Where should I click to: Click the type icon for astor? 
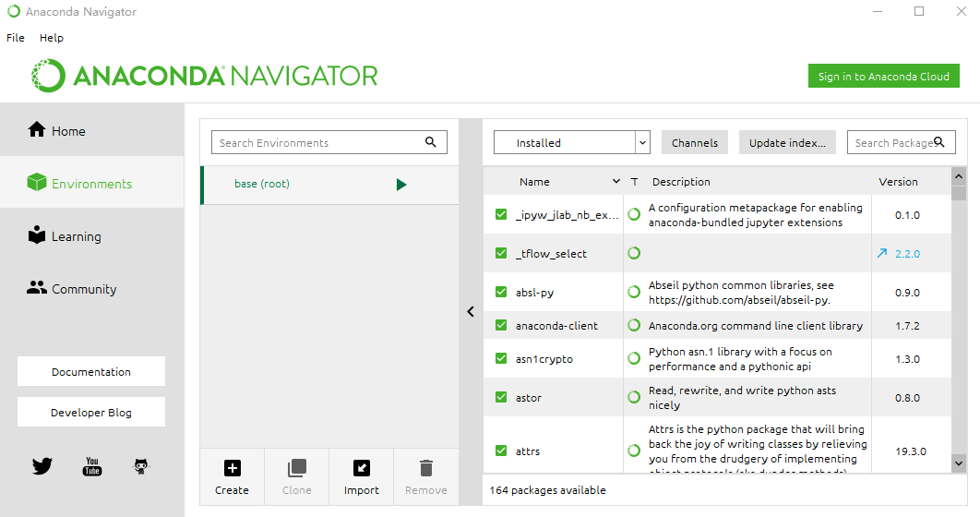[634, 397]
